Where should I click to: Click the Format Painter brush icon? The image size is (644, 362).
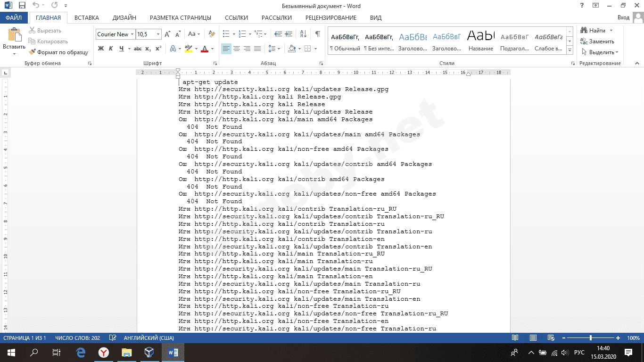pos(33,52)
